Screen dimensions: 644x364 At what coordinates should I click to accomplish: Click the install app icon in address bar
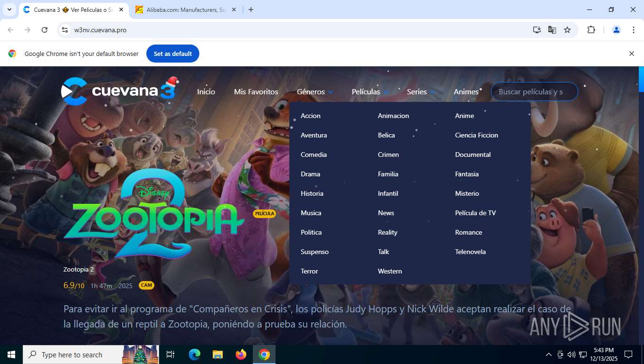click(x=537, y=30)
